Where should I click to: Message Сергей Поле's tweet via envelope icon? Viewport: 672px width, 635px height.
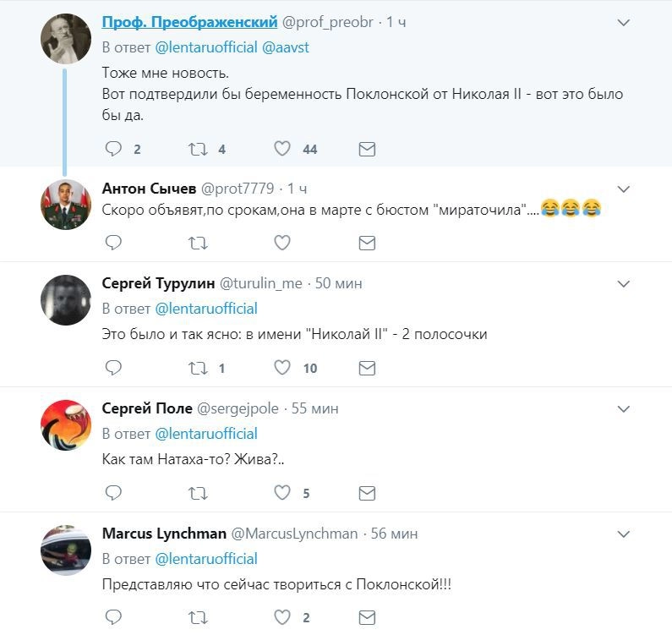click(x=367, y=493)
